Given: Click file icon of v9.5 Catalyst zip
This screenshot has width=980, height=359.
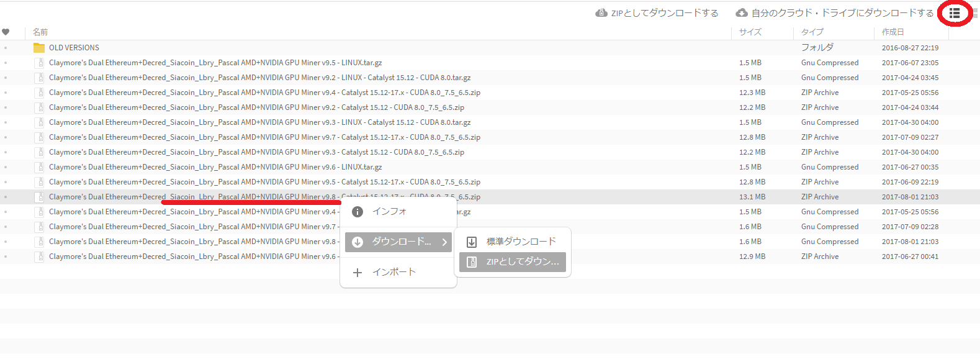Looking at the screenshot, I should point(39,182).
